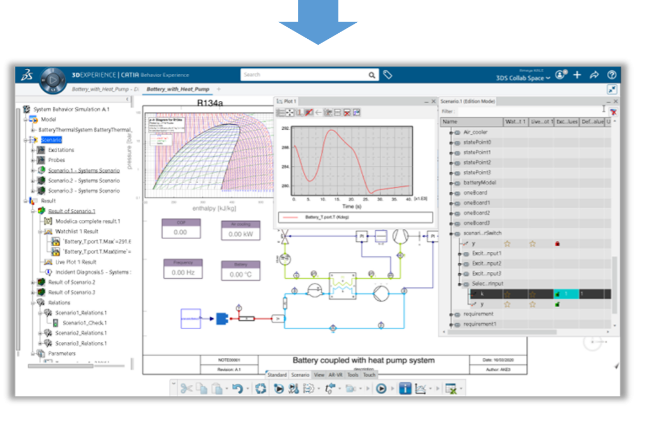Toggle green excitation marker in last y row
This screenshot has height=425, width=654.
click(x=557, y=304)
